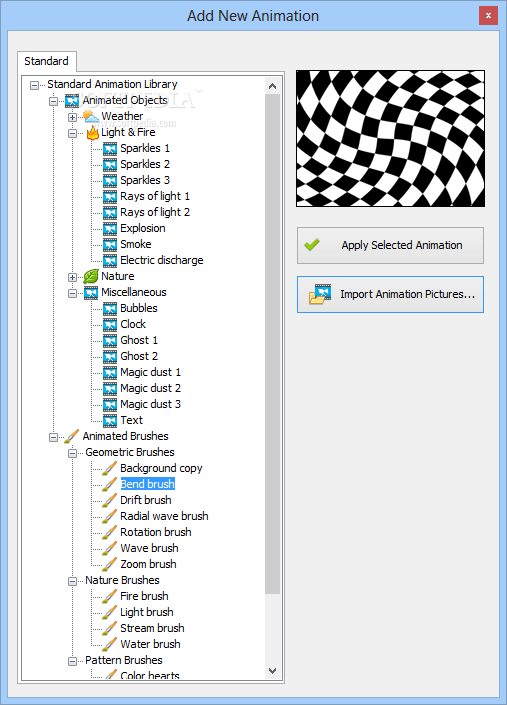This screenshot has height=705, width=507.
Task: Click the Explosion animation icon
Action: tap(110, 228)
